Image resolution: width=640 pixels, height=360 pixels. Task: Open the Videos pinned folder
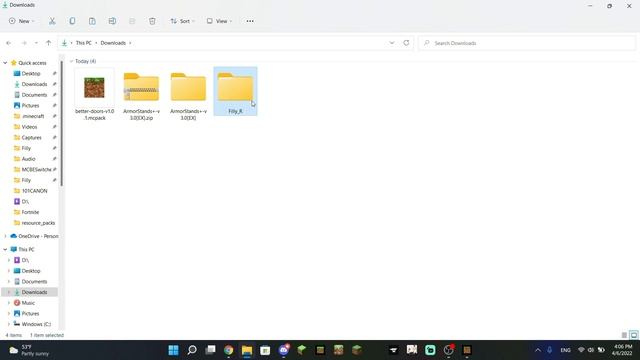(29, 127)
